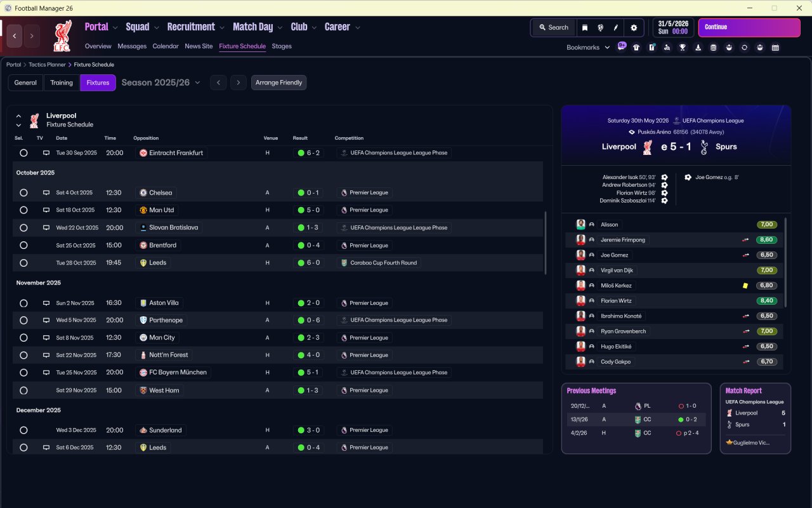Click the stacked coins icon in bookmarks bar

[x=714, y=48]
